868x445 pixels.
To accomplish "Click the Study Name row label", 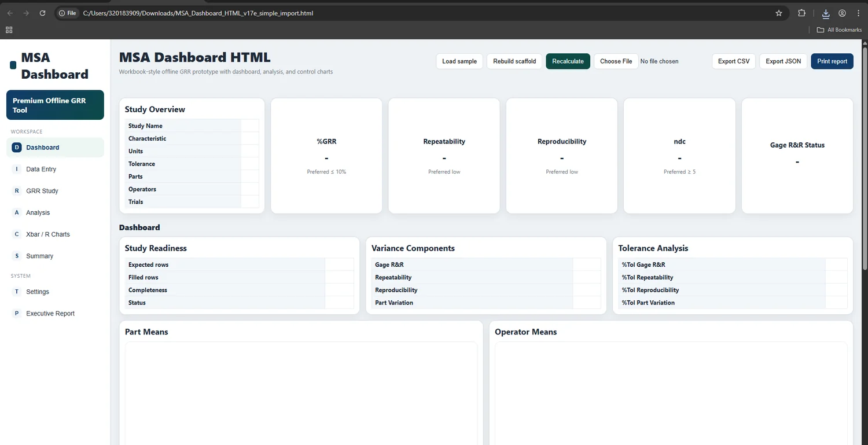I will pos(145,126).
